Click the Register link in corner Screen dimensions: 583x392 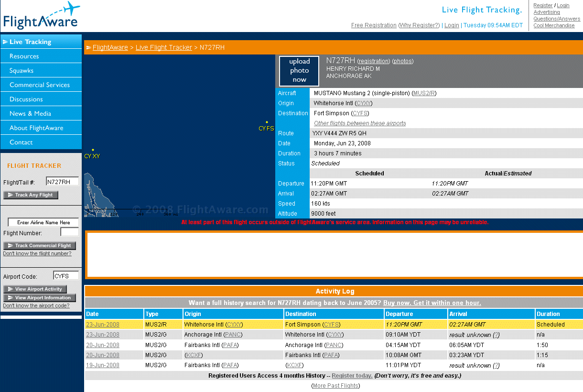[543, 6]
